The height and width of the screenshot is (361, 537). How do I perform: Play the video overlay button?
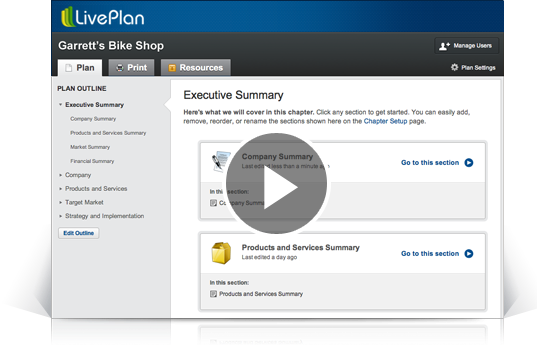coord(276,184)
